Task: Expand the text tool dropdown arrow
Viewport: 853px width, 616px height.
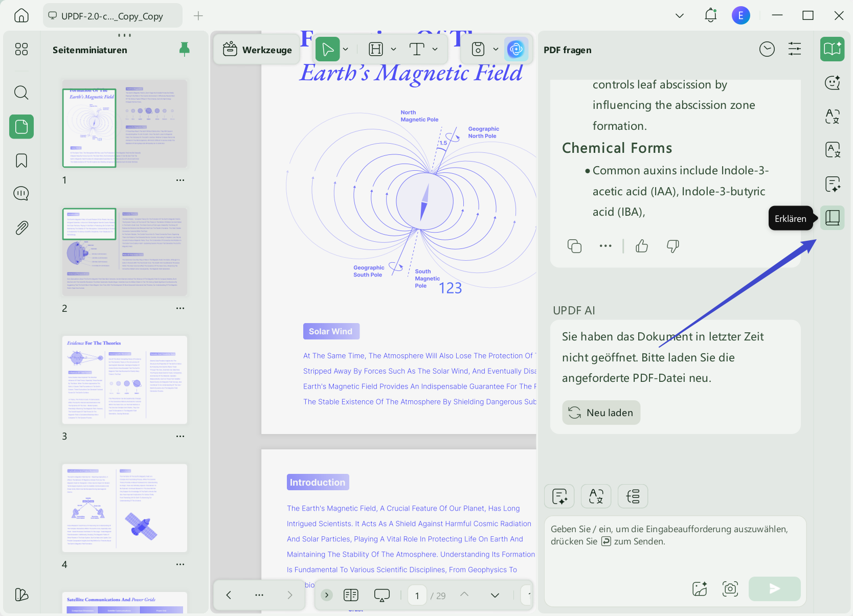Action: coord(435,49)
